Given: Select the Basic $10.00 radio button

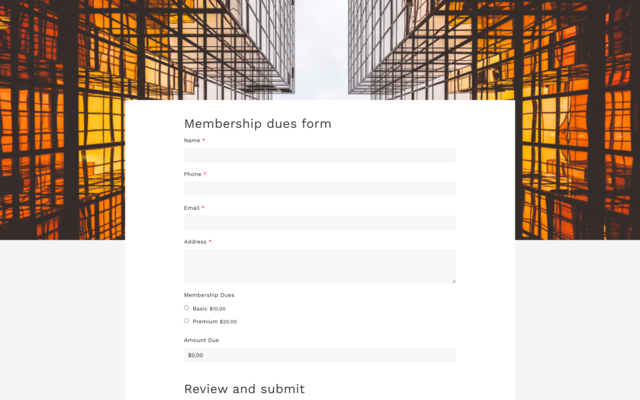Looking at the screenshot, I should click(x=186, y=308).
